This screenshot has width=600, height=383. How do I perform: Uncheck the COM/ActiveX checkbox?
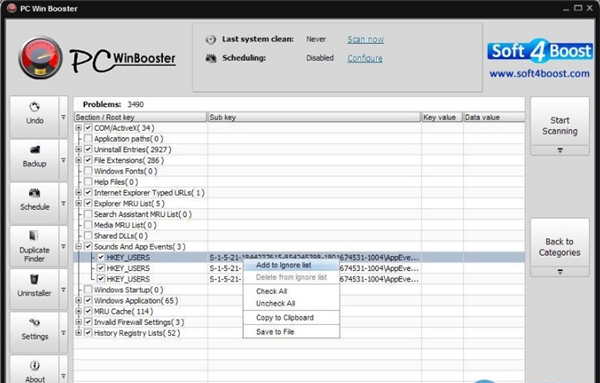[88, 128]
